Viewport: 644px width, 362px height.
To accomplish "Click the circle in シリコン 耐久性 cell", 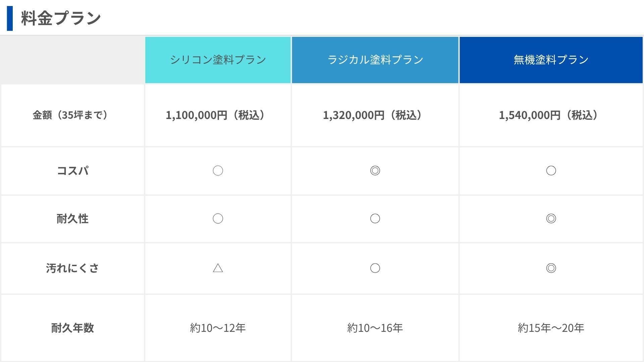I will (218, 219).
